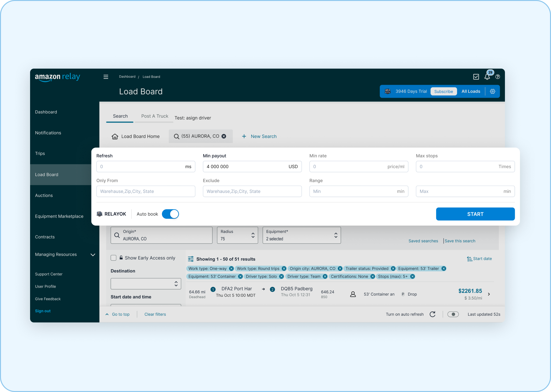Viewport: 551px width, 392px height.
Task: Click the messages envelope icon
Action: [476, 77]
